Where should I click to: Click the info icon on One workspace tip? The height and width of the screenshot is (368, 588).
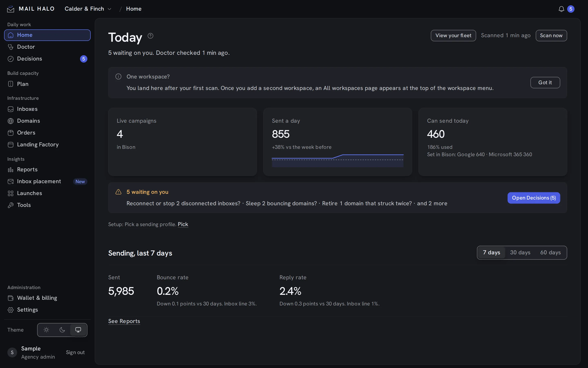click(118, 77)
